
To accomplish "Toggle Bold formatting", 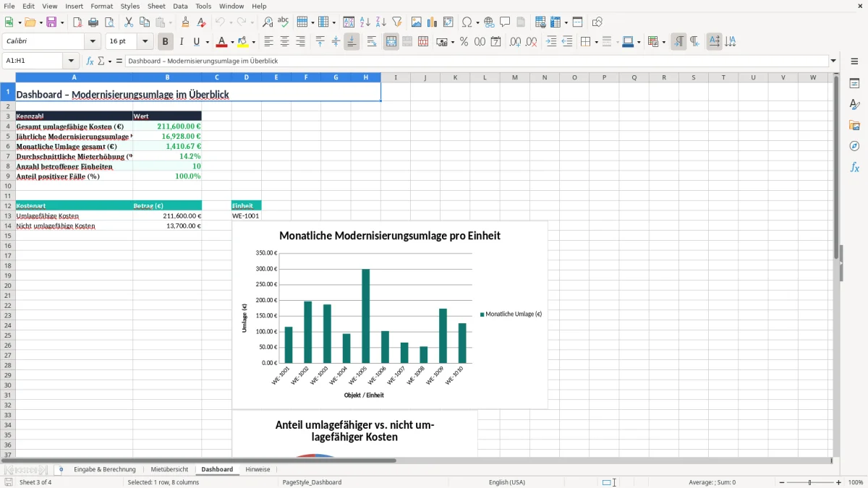I will (x=166, y=42).
